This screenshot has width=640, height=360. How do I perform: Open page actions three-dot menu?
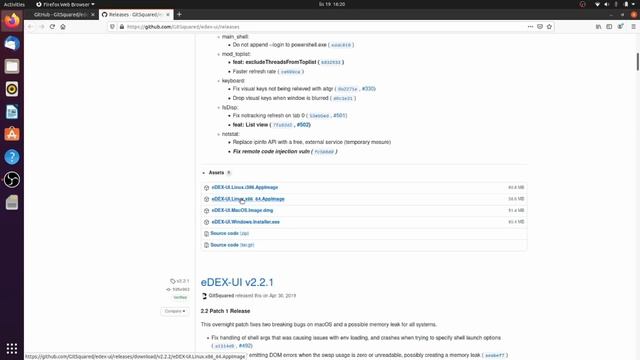530,27
